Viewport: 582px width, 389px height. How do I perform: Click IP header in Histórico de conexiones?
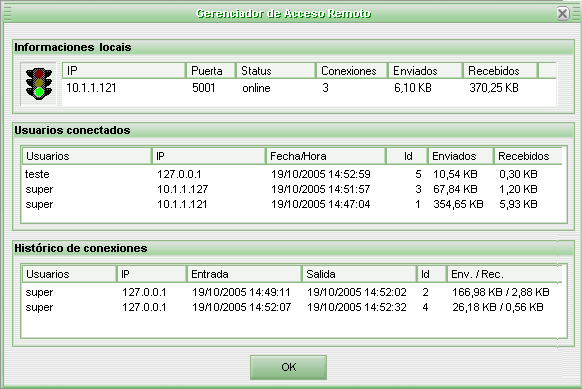click(x=151, y=274)
